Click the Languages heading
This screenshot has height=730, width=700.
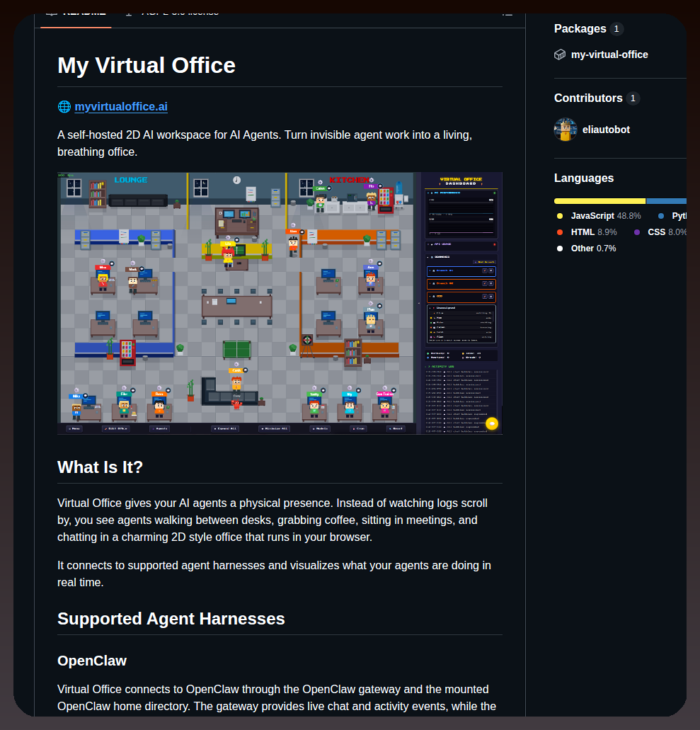pyautogui.click(x=584, y=178)
